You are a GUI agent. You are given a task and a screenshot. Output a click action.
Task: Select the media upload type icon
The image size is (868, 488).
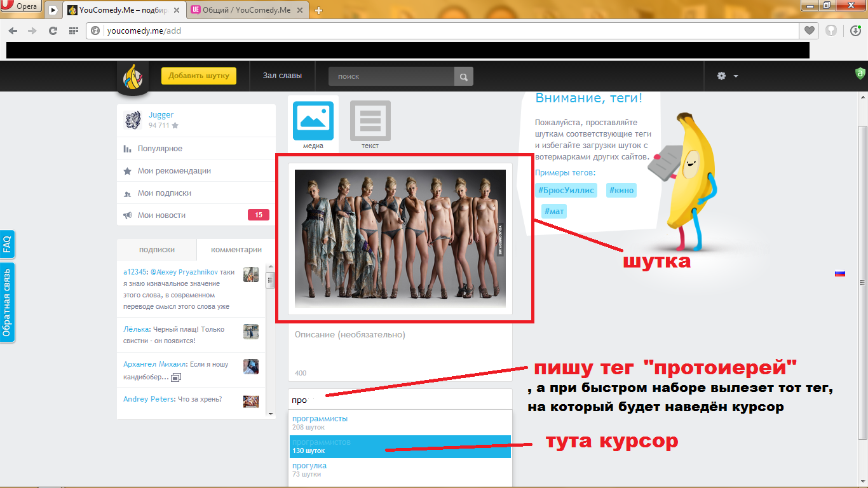coord(313,121)
